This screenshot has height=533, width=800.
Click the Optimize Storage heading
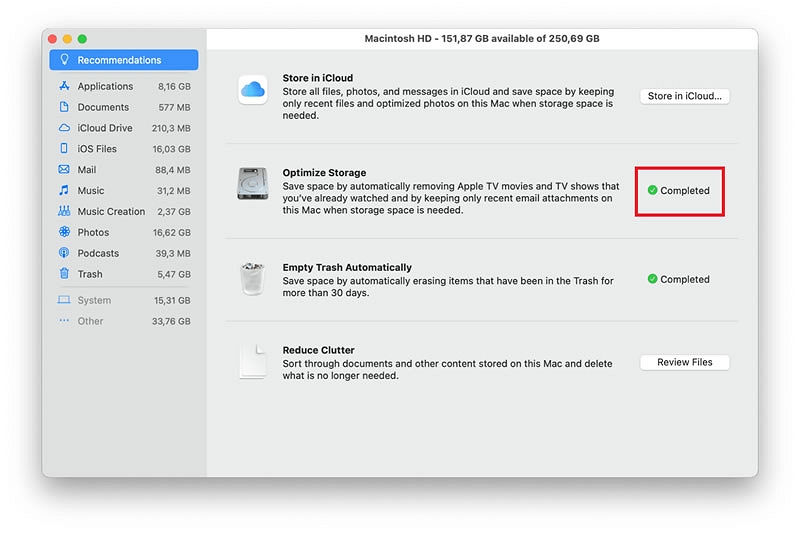point(324,172)
